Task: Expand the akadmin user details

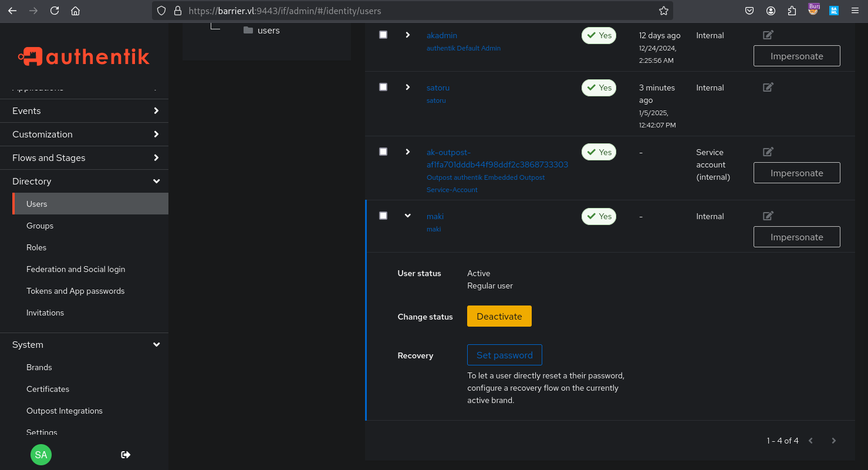Action: tap(408, 35)
